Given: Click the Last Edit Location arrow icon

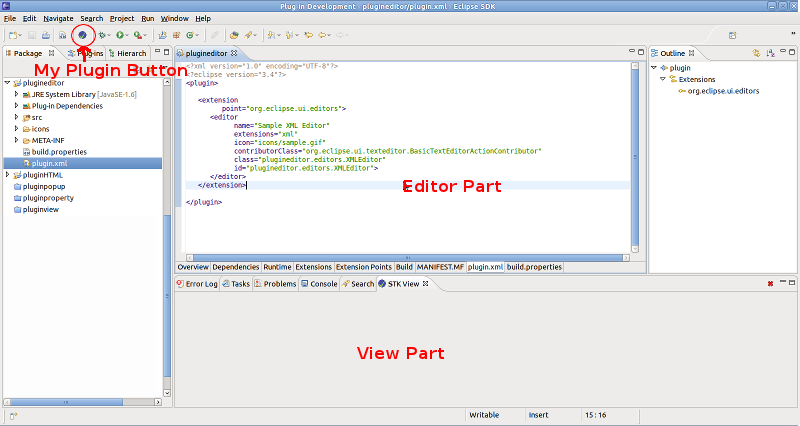Looking at the screenshot, I should [x=308, y=35].
